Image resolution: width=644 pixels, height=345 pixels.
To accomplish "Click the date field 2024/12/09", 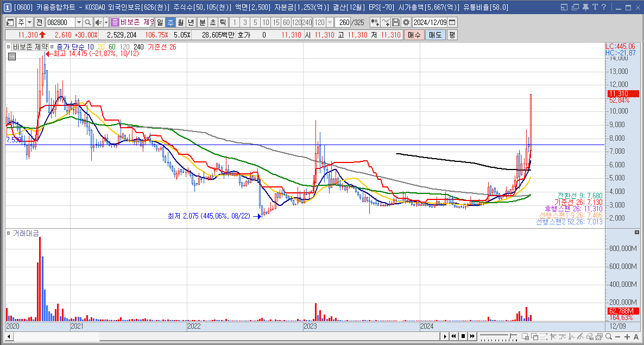I will click(430, 23).
